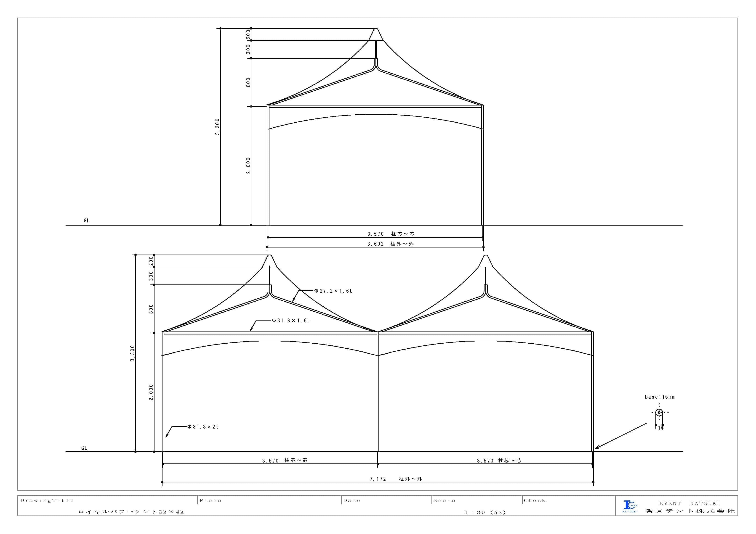756x534 pixels.
Task: Click the lower GL ground line label
Action: 84,448
